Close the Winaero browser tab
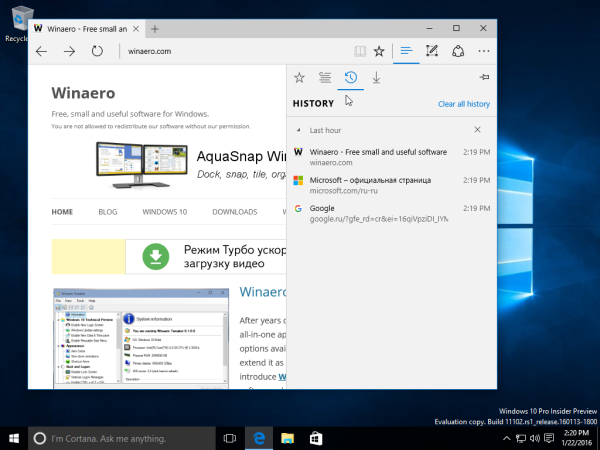 pyautogui.click(x=136, y=29)
